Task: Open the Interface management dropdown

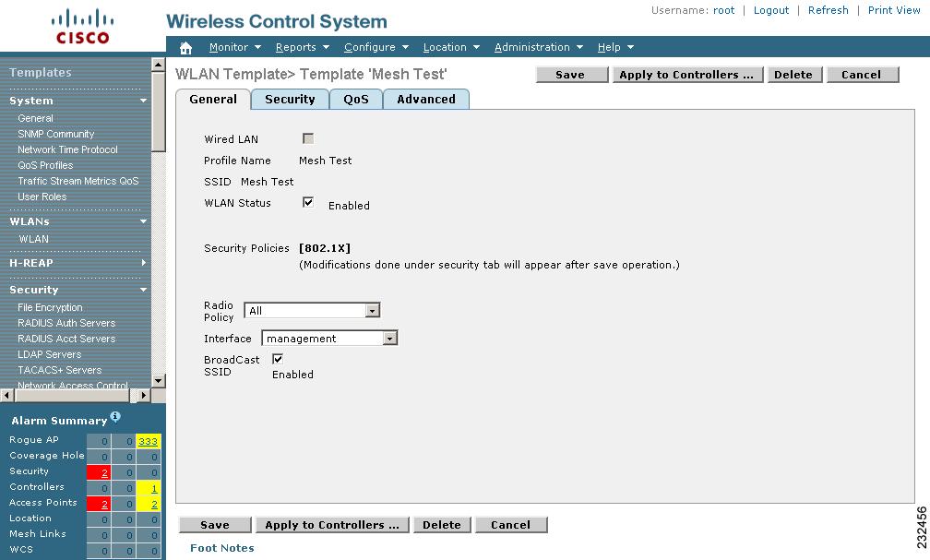Action: [x=329, y=339]
